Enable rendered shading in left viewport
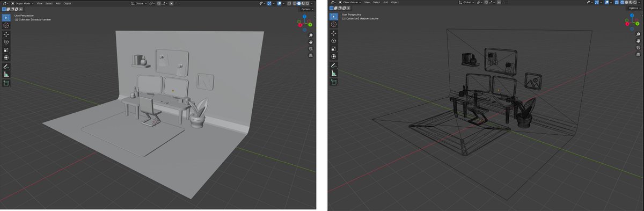This screenshot has width=644, height=211. (308, 3)
